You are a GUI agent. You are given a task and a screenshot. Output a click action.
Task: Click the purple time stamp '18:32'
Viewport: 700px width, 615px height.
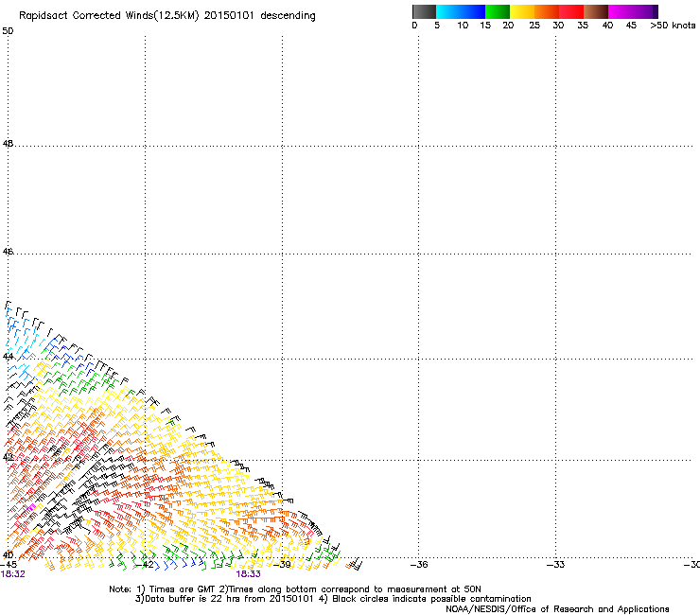(x=13, y=574)
